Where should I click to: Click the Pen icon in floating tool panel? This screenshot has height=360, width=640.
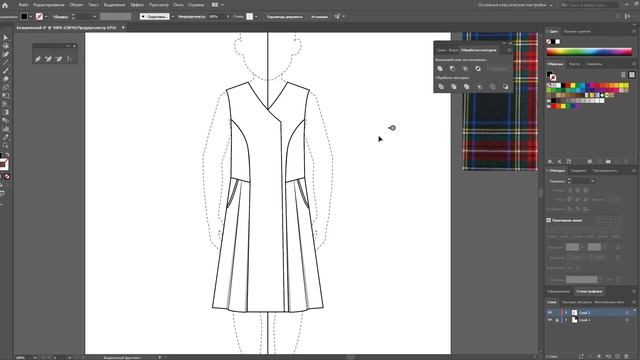[x=38, y=59]
